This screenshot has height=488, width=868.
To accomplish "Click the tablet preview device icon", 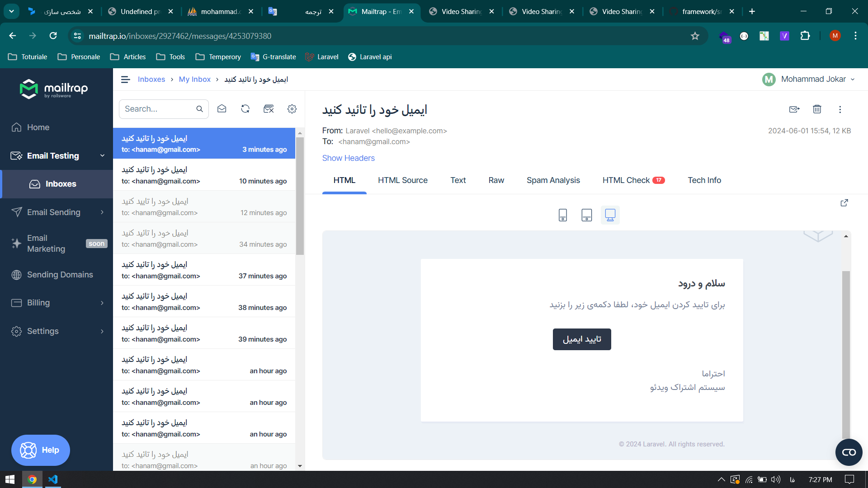I will pos(587,215).
